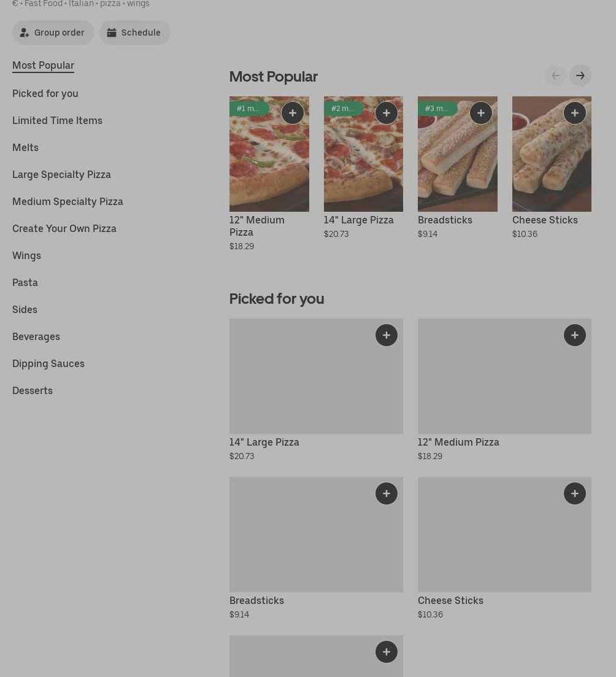Open the Wings category
Image resolution: width=616 pixels, height=677 pixels.
pos(26,255)
